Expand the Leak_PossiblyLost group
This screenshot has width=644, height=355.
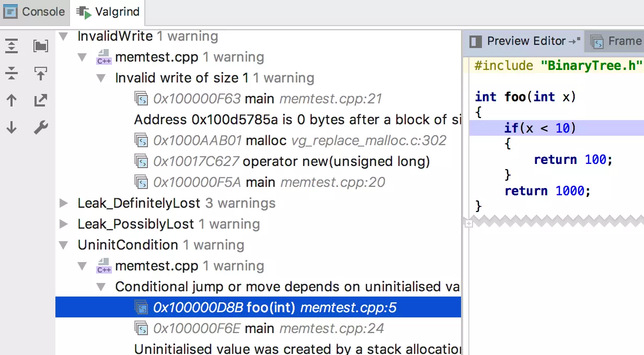click(64, 224)
